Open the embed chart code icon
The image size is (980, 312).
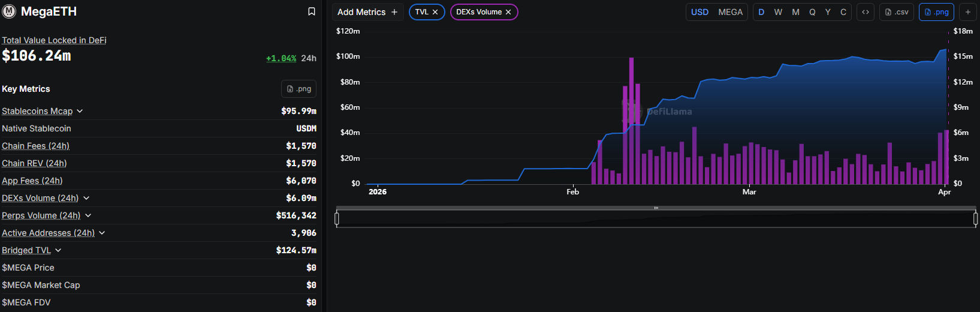pos(865,12)
